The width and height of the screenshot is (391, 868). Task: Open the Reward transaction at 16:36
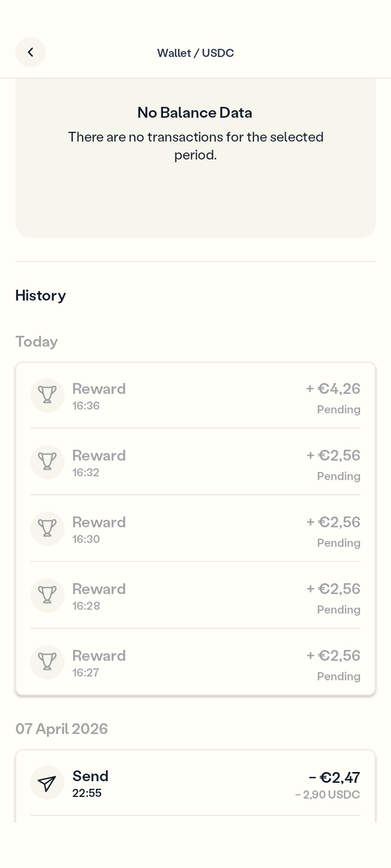(x=195, y=396)
